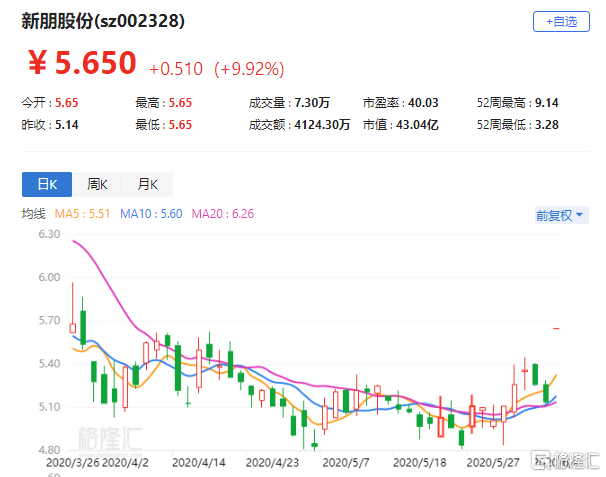606x477 pixels.
Task: Click the MA10 : 5.60 indicator label
Action: (151, 214)
